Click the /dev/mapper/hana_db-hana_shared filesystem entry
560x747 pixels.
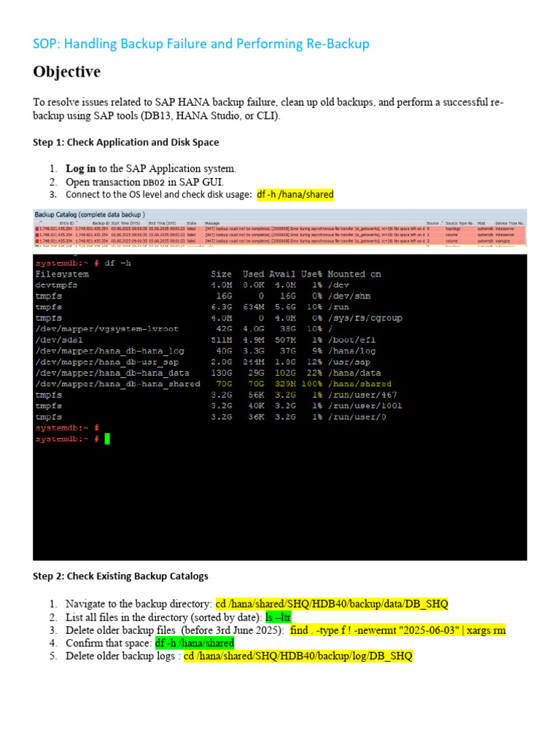[117, 384]
